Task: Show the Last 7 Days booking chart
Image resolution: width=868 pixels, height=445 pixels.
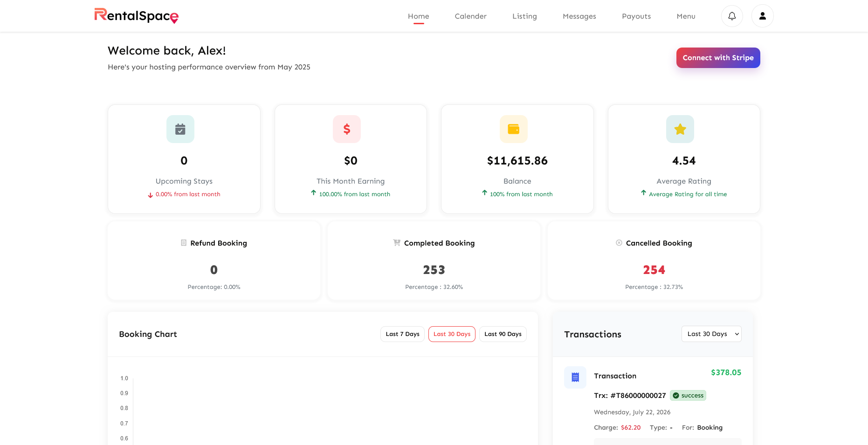Action: click(x=403, y=334)
